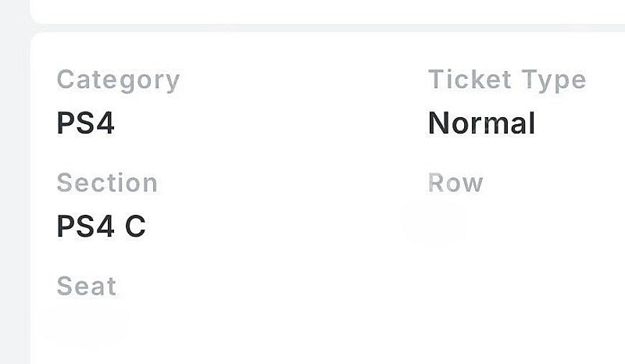
Task: Click the blank value under Row
Action: 434,223
